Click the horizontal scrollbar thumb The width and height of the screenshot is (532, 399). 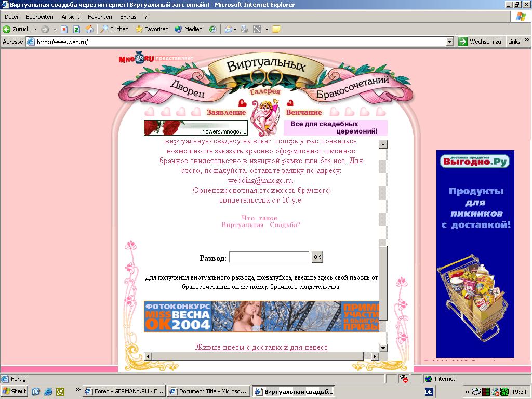pyautogui.click(x=258, y=356)
